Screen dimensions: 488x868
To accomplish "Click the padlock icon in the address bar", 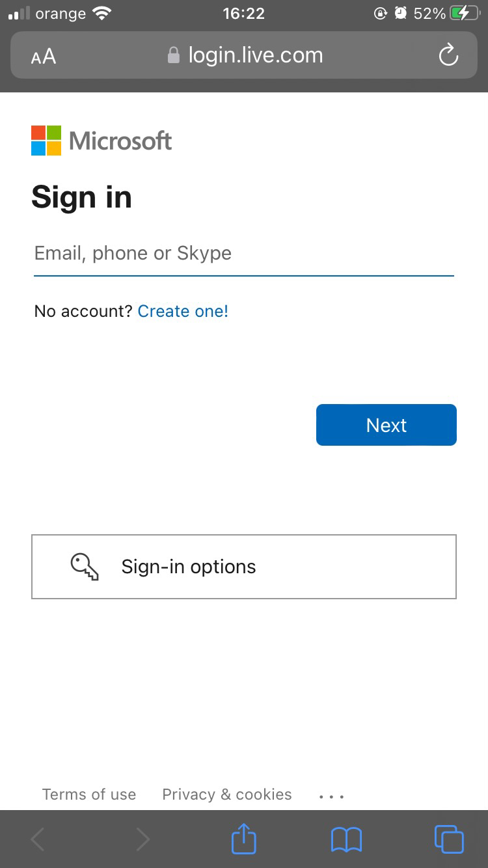I will tap(172, 55).
